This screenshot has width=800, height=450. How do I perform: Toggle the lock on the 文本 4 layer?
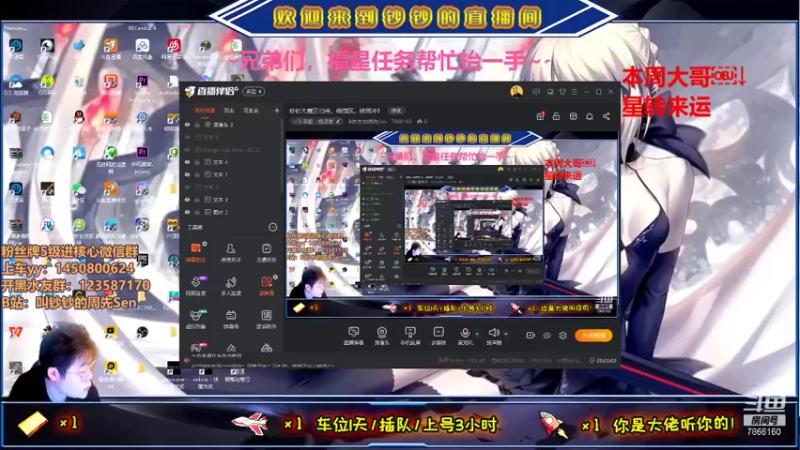(x=197, y=162)
